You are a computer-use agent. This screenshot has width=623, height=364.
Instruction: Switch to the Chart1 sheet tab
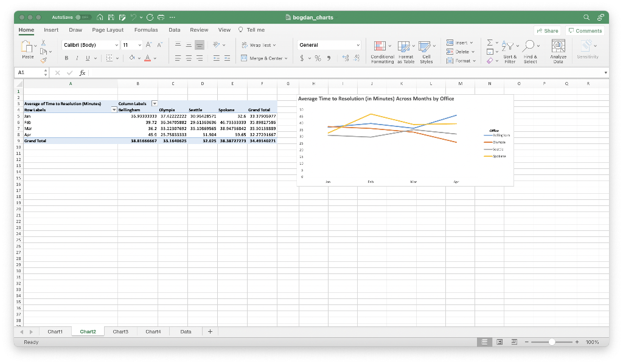click(55, 331)
